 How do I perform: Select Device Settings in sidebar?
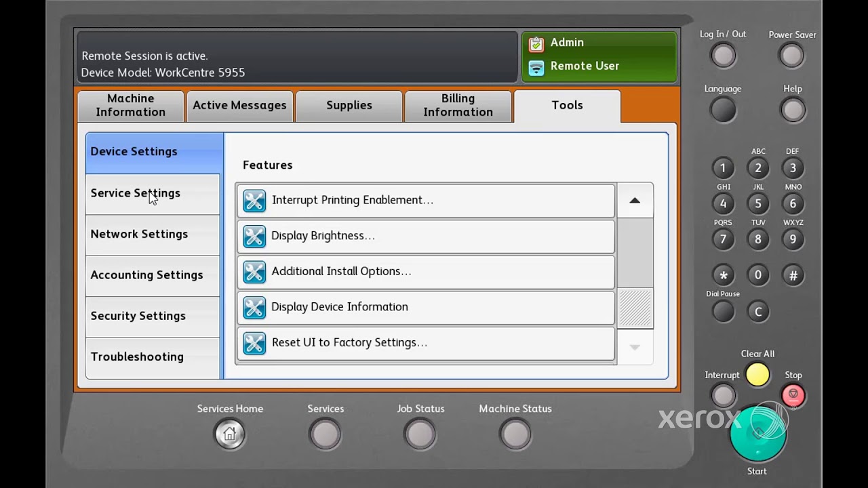(154, 152)
